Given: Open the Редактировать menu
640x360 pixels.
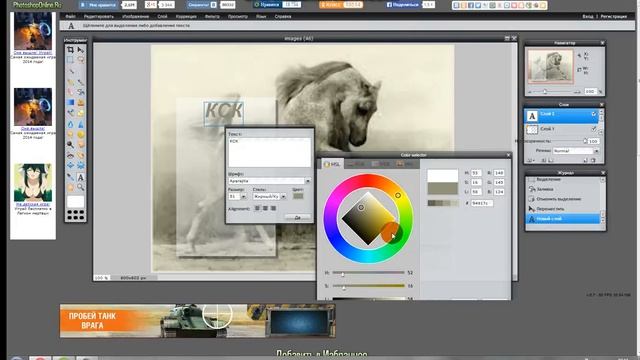Looking at the screenshot, I should pos(99,17).
